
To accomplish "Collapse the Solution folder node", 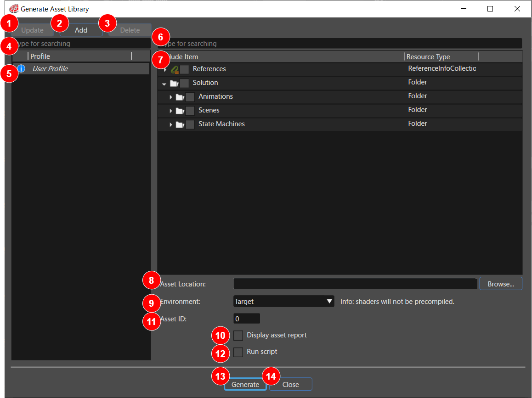I will tap(164, 84).
